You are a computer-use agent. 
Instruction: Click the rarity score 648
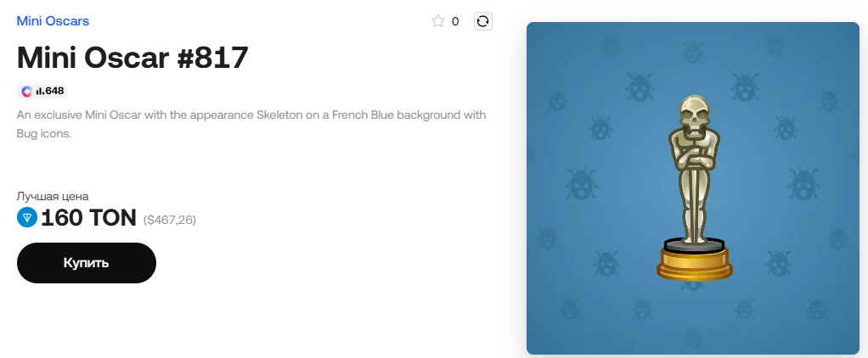pyautogui.click(x=54, y=92)
